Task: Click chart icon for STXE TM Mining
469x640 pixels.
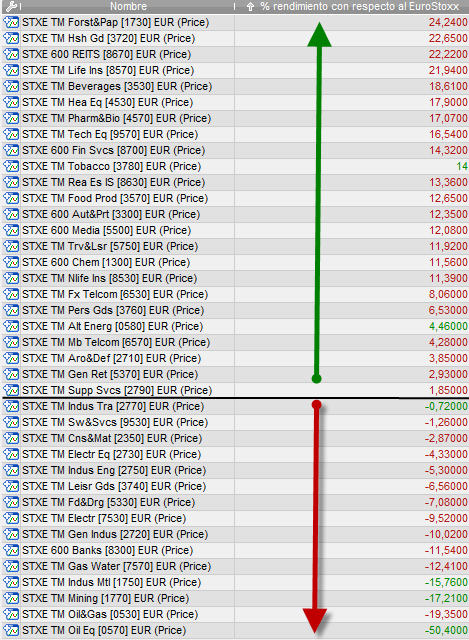Action: click(11, 598)
